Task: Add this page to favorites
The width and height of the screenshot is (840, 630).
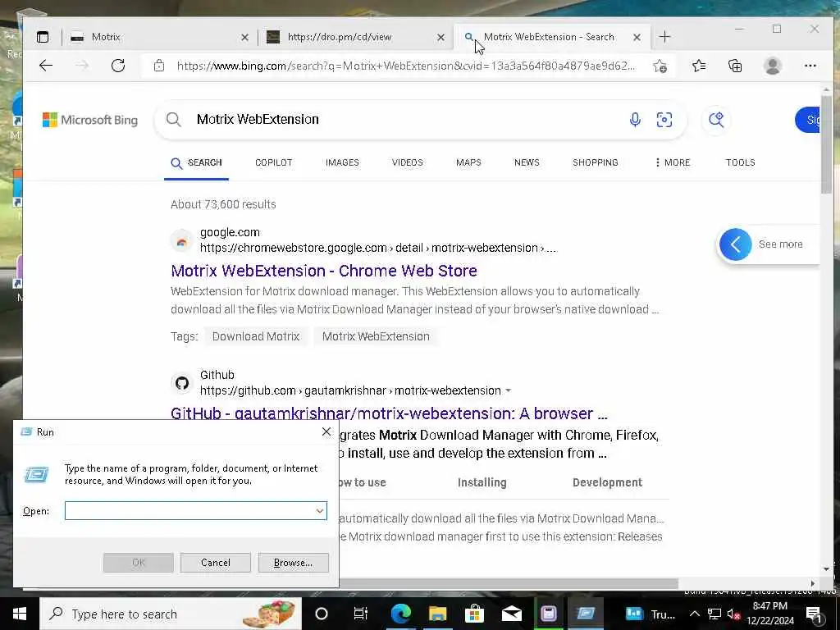Action: click(x=660, y=66)
